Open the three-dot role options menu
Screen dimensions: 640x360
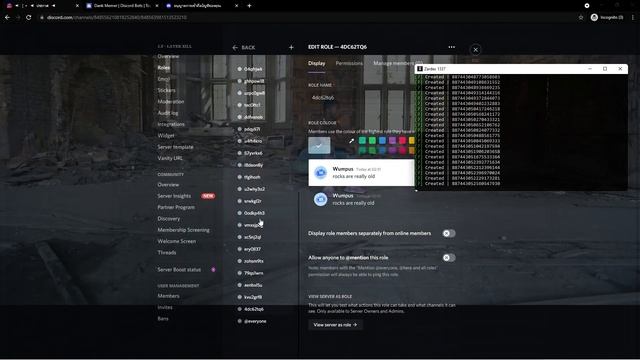(x=451, y=47)
